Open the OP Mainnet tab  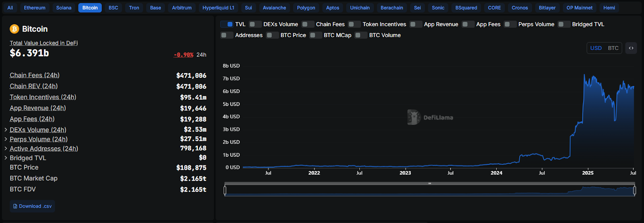(x=580, y=8)
